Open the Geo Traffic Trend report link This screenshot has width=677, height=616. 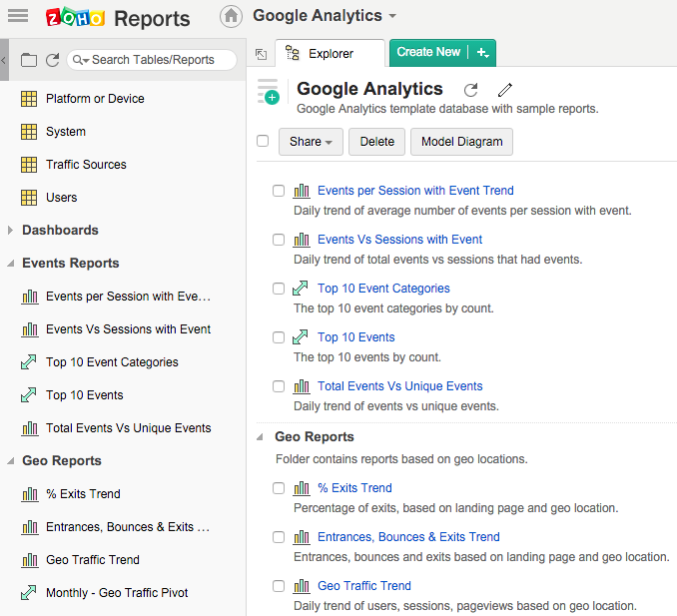click(x=363, y=586)
